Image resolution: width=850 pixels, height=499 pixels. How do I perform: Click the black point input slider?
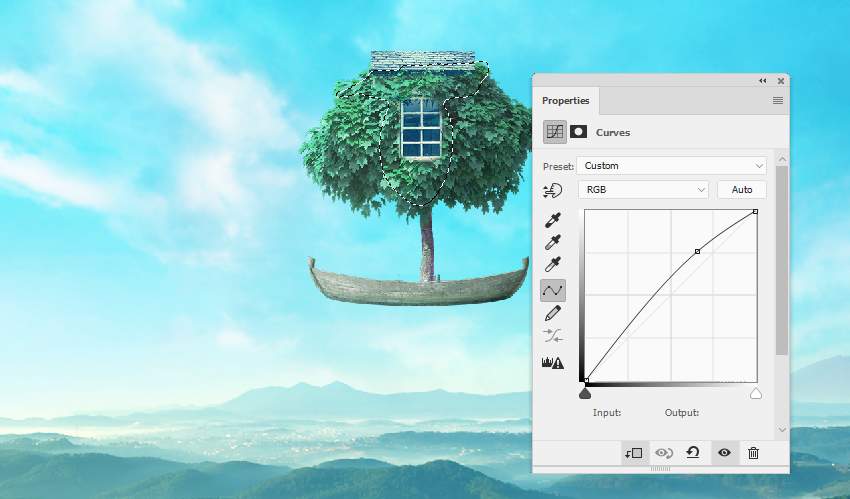pos(584,393)
